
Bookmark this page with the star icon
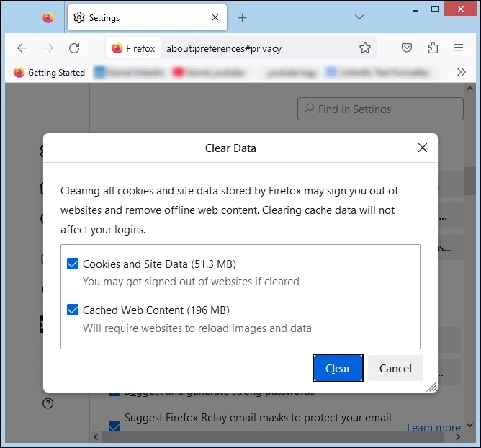[365, 48]
